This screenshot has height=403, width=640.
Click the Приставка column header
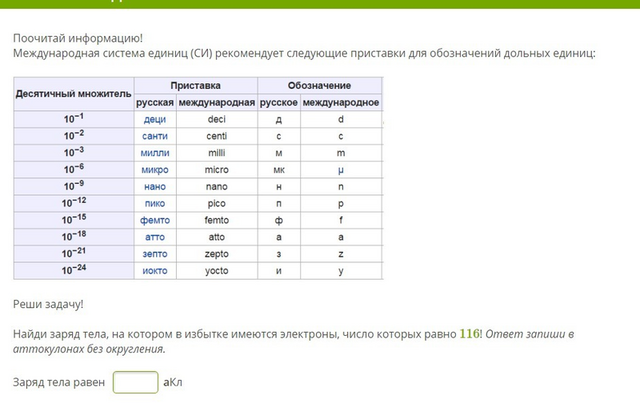[196, 85]
